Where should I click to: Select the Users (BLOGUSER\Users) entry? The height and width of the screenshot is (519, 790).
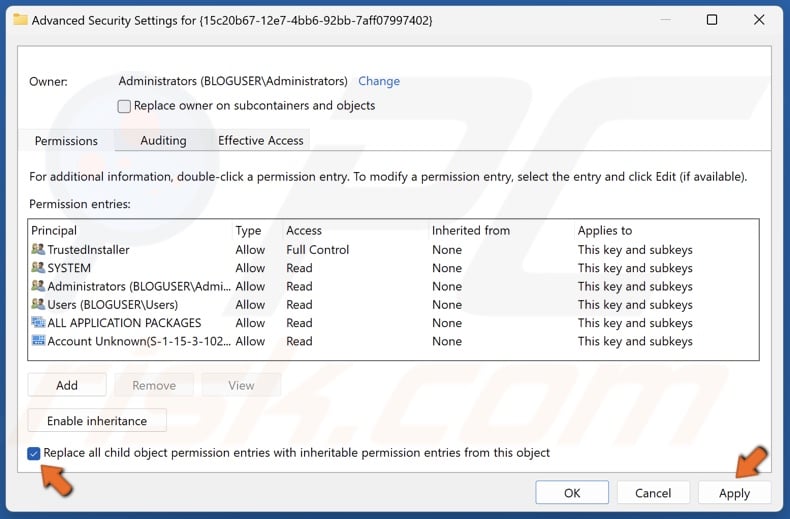[x=393, y=304]
